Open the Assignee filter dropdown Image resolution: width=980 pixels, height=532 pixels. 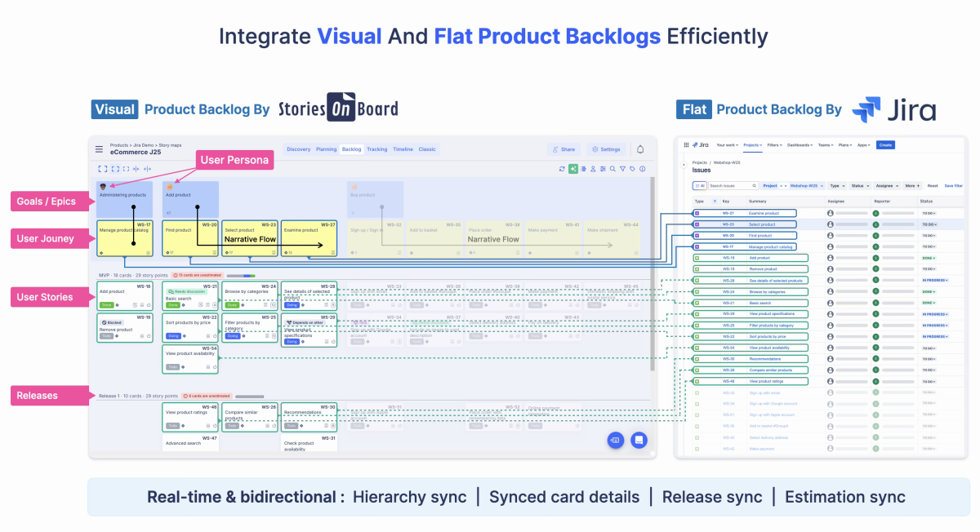[x=886, y=186]
